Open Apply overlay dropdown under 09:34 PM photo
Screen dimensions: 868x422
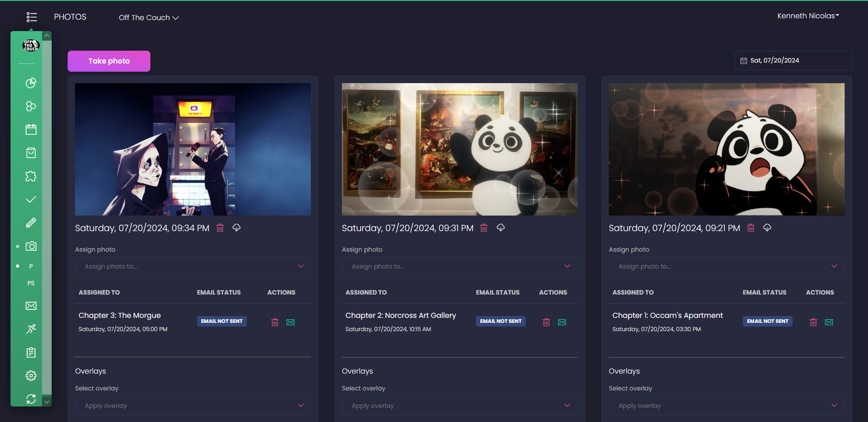[x=193, y=406]
